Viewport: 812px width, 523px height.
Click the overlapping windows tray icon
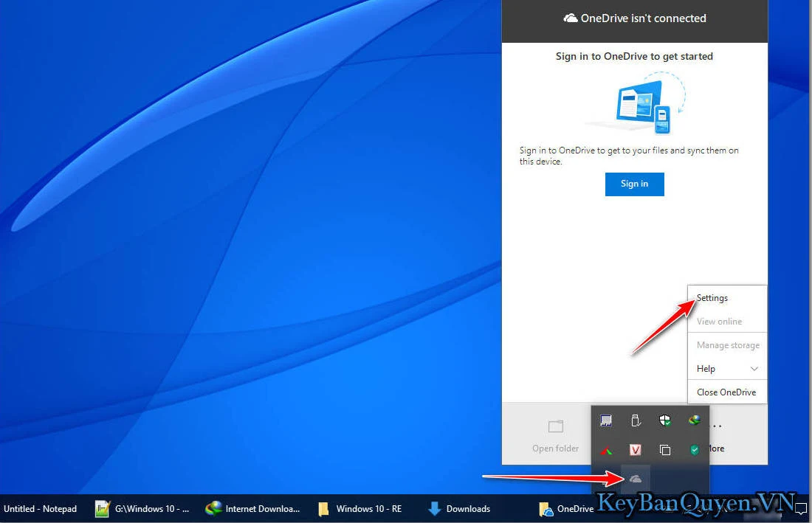(x=665, y=450)
